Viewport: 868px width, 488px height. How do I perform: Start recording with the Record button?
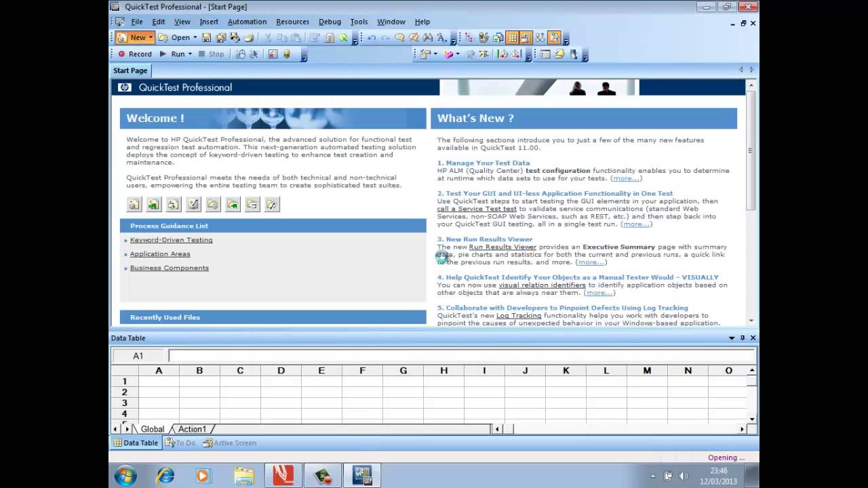pos(135,54)
